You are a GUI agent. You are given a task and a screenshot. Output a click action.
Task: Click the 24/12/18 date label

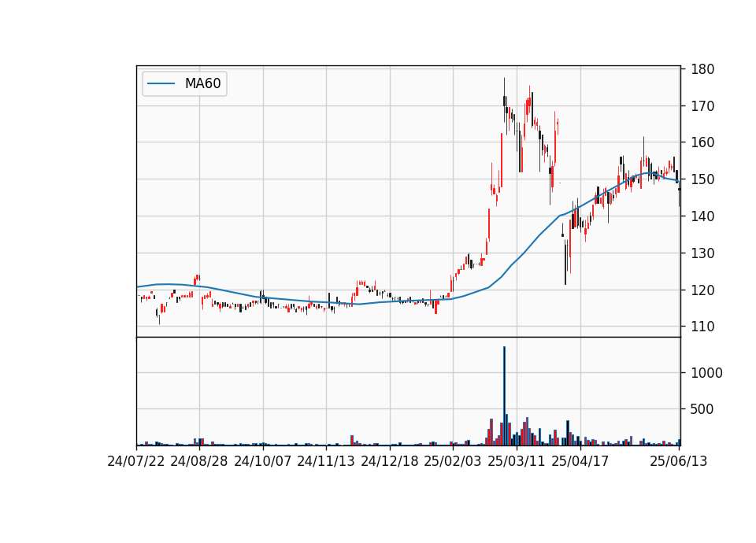pos(390,461)
